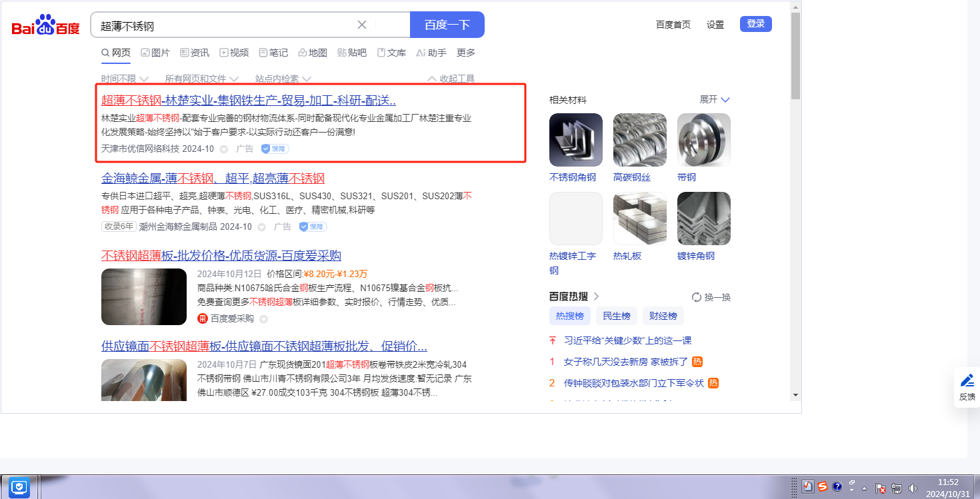Viewport: 980px width, 499px height.
Task: Click the 换一换 refresh icon in 百度热搜
Action: click(697, 297)
